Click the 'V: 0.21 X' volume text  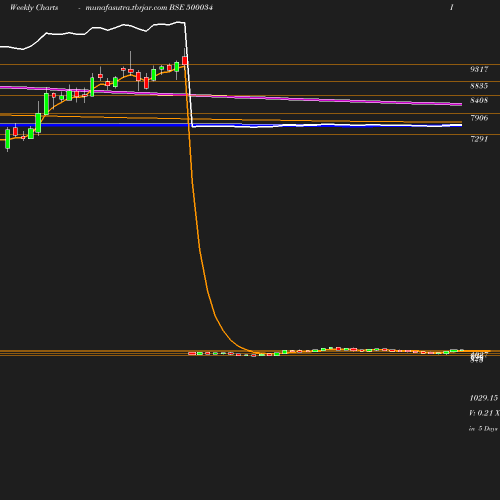pyautogui.click(x=484, y=413)
